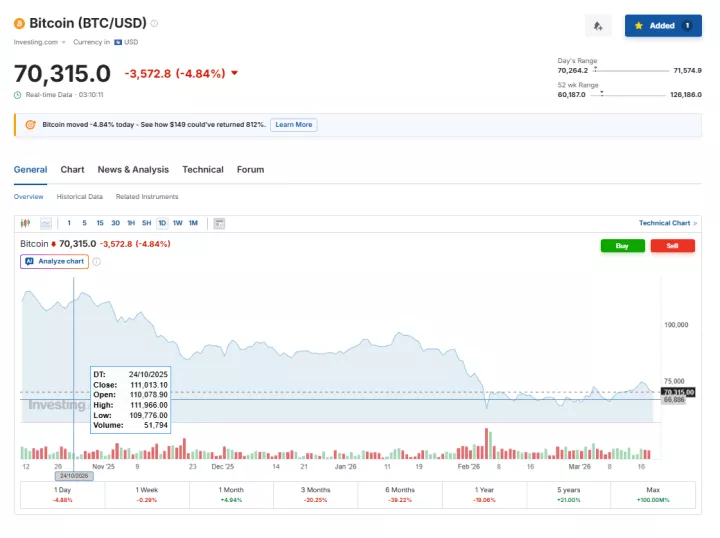The width and height of the screenshot is (720, 538).
Task: Click the Day's Range slider bar
Action: tap(632, 71)
